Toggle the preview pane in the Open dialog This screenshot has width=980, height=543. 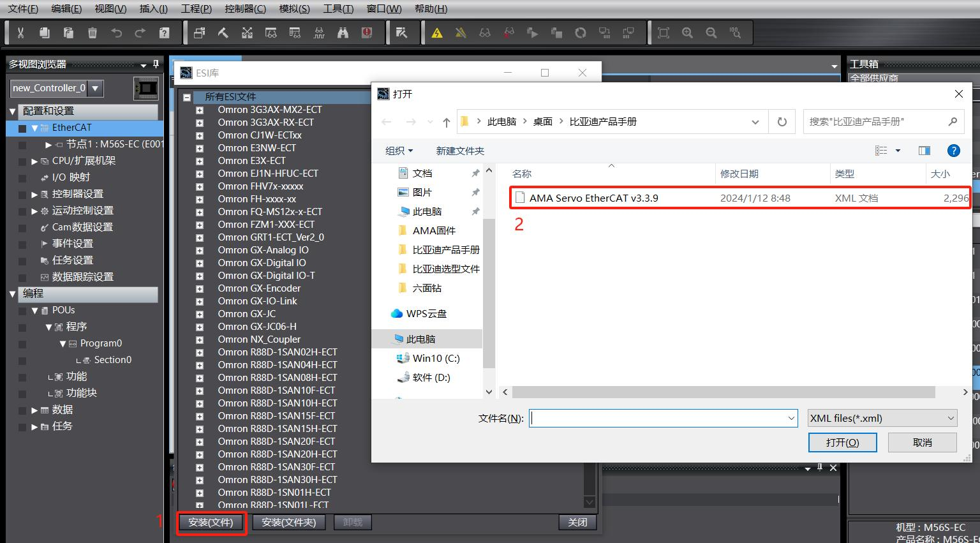point(924,151)
